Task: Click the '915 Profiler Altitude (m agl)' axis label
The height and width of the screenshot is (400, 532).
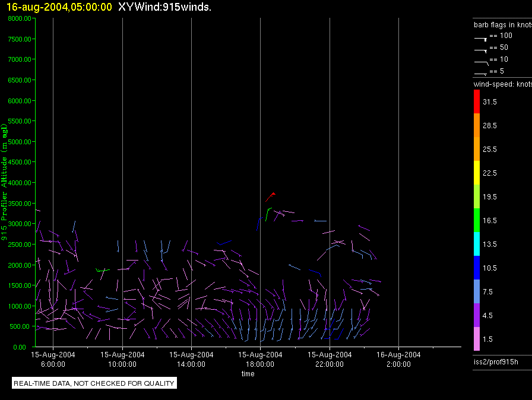Action: pyautogui.click(x=4, y=182)
